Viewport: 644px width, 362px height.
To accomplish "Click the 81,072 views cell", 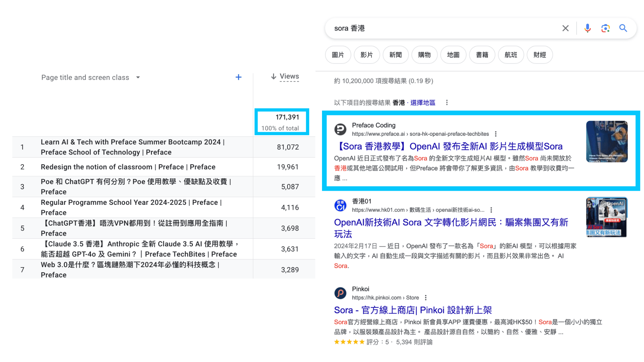I will 288,147.
